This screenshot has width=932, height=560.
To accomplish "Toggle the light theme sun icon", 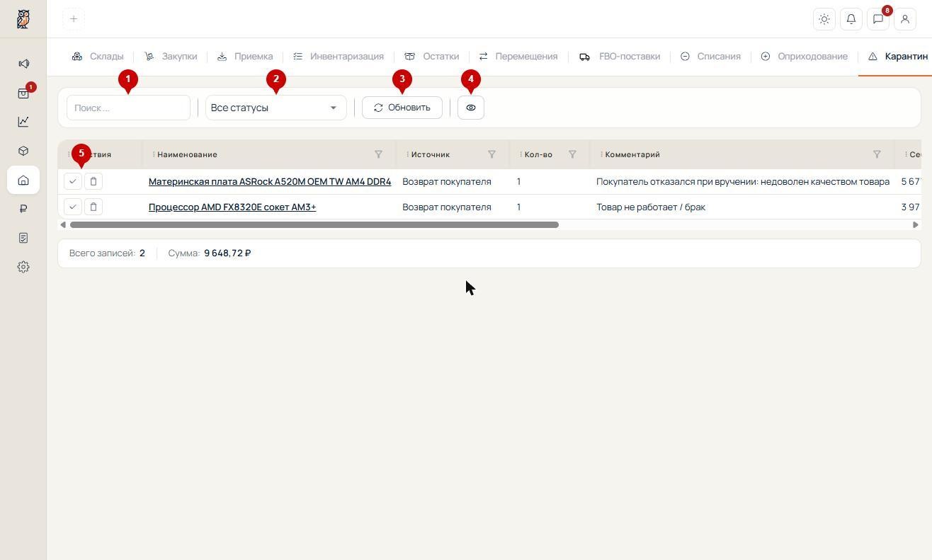I will click(824, 19).
